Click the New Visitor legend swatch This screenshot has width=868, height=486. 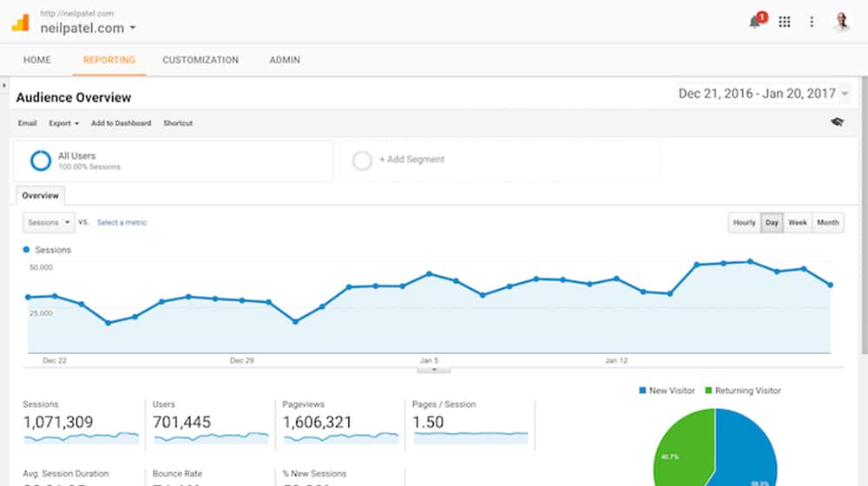point(642,391)
